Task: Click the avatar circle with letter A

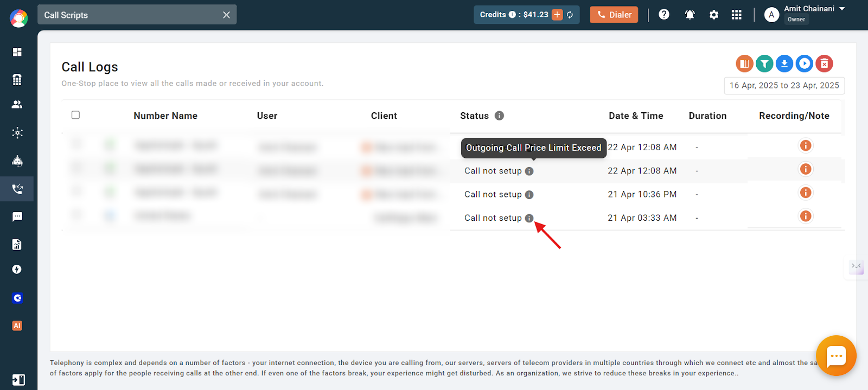Action: tap(771, 15)
